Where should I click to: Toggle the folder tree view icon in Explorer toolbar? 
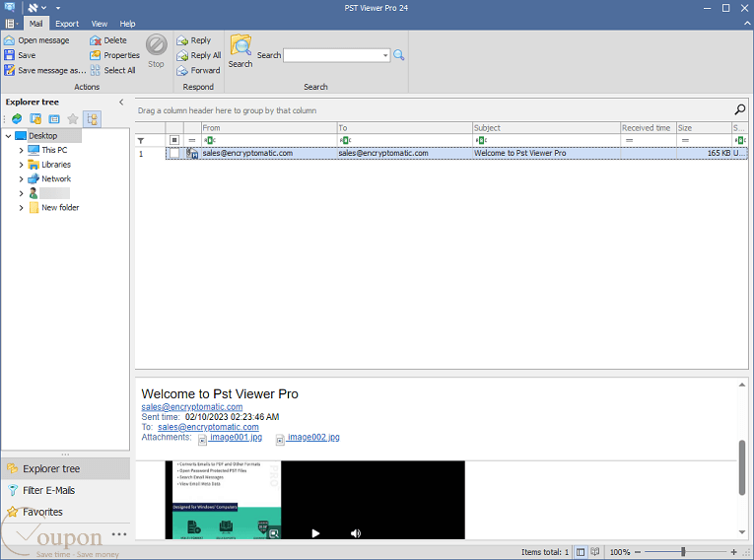[92, 119]
